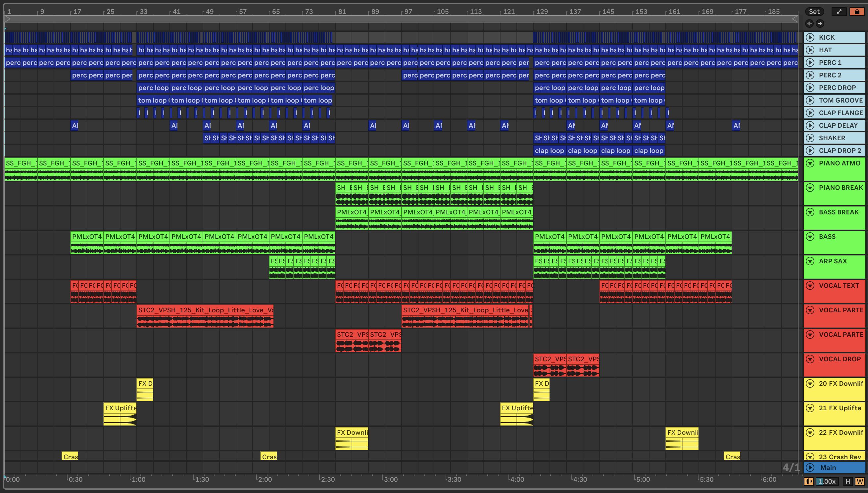Click the Set locator button

pyautogui.click(x=814, y=12)
